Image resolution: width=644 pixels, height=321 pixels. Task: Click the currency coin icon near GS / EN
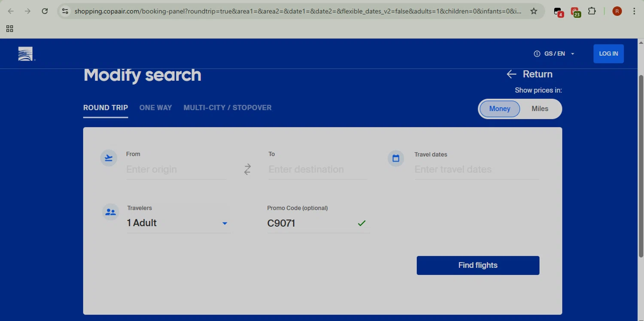click(x=537, y=54)
